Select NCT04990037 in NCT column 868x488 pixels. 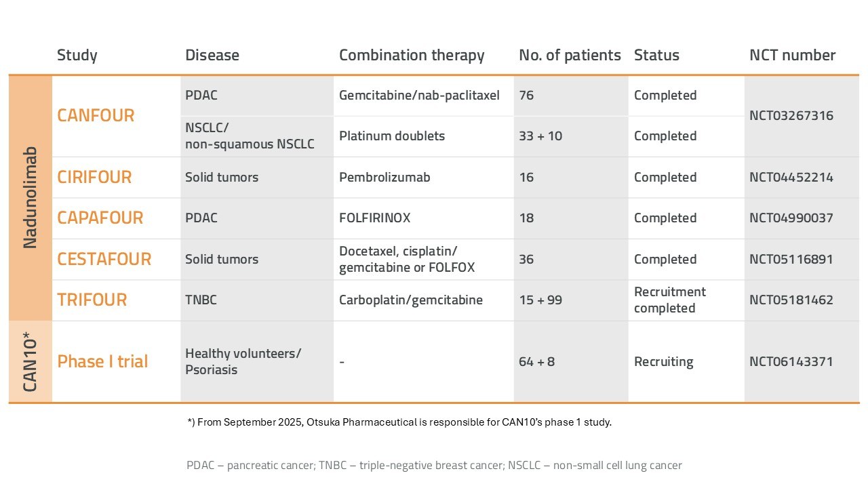coord(791,218)
